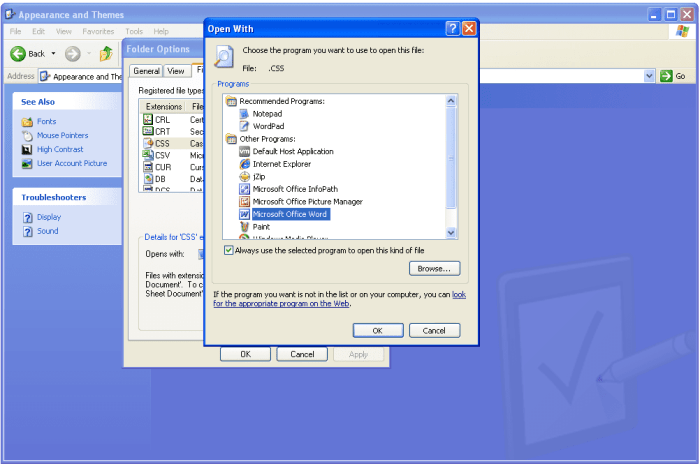The width and height of the screenshot is (700, 466).
Task: Select the DB file type row
Action: tap(172, 179)
